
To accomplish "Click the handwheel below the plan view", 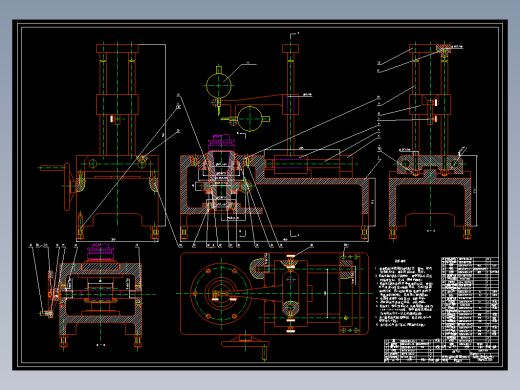I will click(x=245, y=348).
